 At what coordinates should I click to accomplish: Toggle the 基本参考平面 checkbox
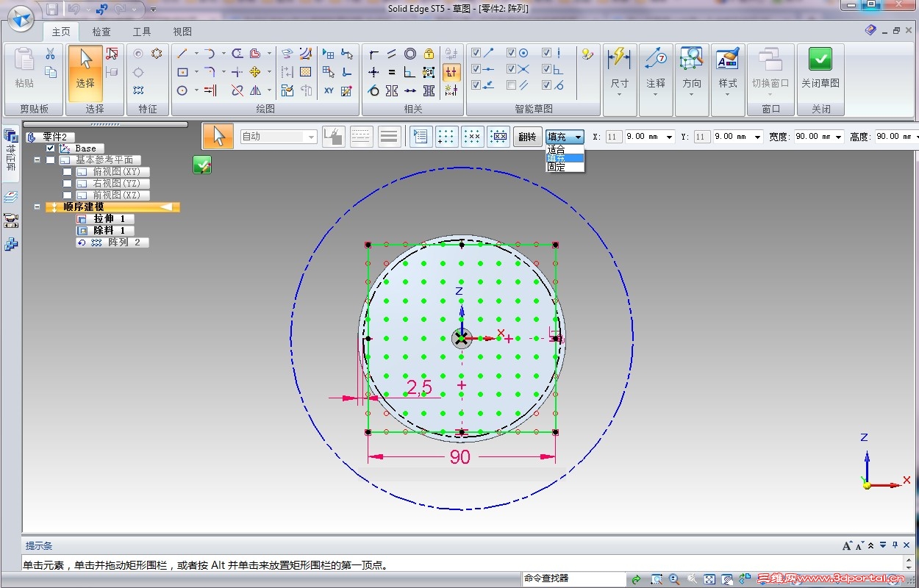point(51,160)
